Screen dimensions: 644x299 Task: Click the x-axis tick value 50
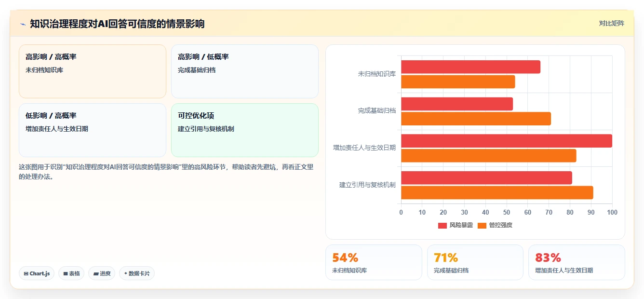pyautogui.click(x=507, y=213)
